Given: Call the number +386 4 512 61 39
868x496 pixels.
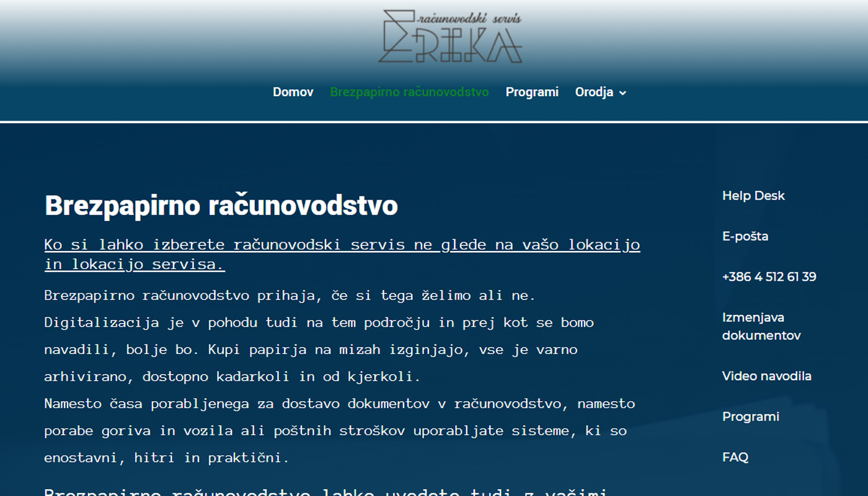Looking at the screenshot, I should 769,277.
